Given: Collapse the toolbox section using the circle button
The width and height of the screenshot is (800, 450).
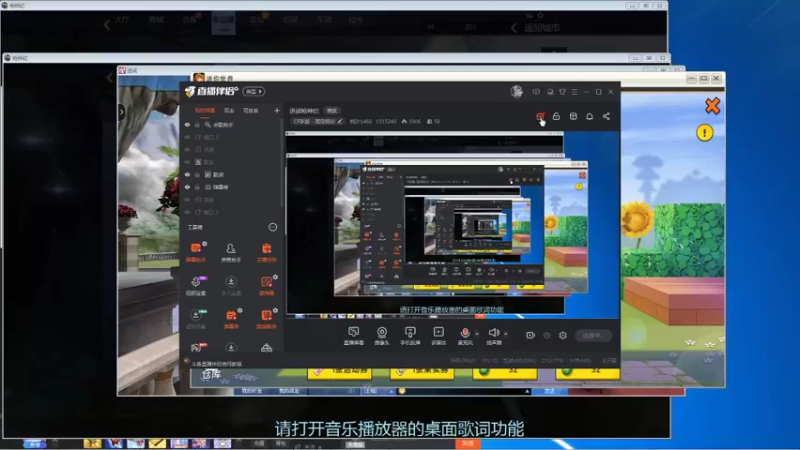Looking at the screenshot, I should click(273, 227).
